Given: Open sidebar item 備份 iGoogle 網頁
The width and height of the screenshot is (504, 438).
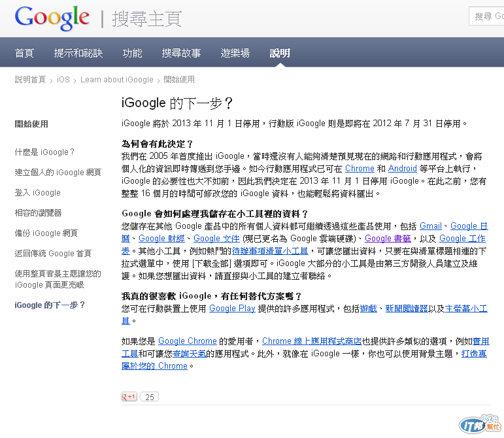Looking at the screenshot, I should (46, 233).
